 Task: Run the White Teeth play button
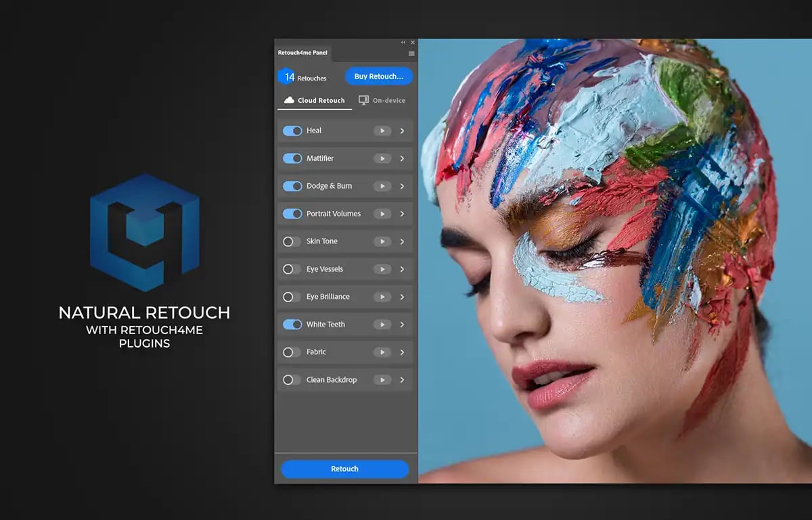(x=382, y=325)
